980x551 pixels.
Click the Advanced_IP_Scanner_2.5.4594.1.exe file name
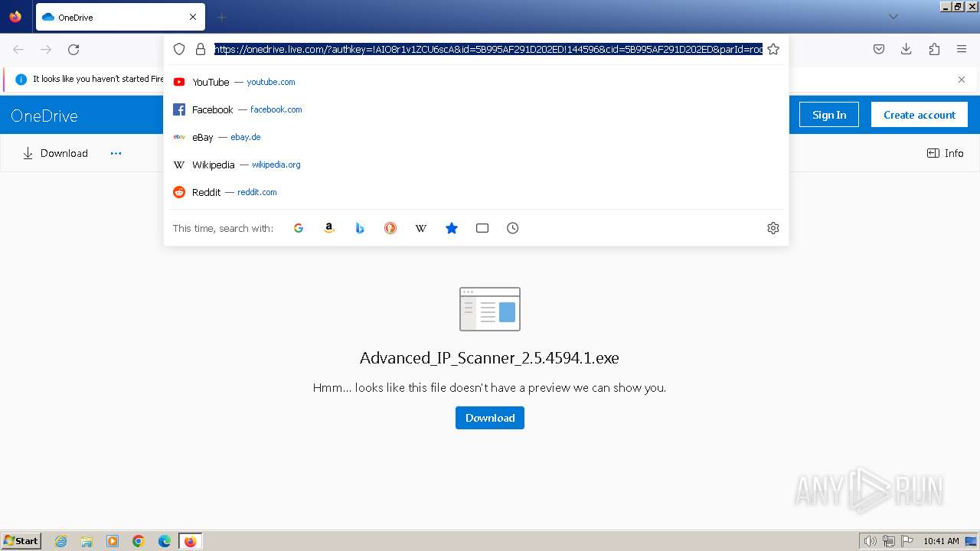click(x=489, y=358)
